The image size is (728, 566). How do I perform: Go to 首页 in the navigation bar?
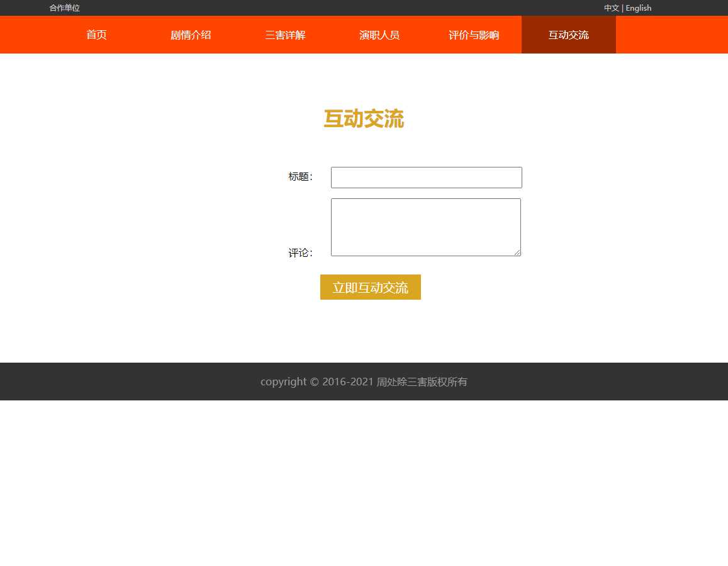pos(96,35)
